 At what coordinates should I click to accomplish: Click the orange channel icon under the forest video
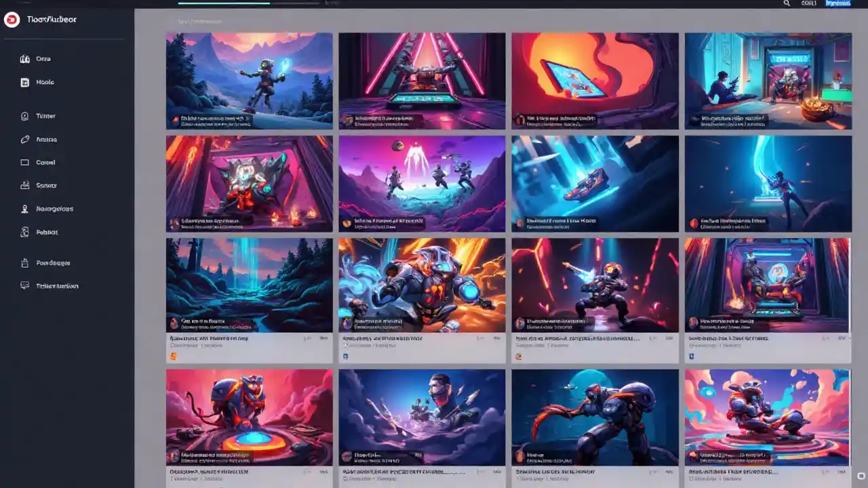click(173, 356)
